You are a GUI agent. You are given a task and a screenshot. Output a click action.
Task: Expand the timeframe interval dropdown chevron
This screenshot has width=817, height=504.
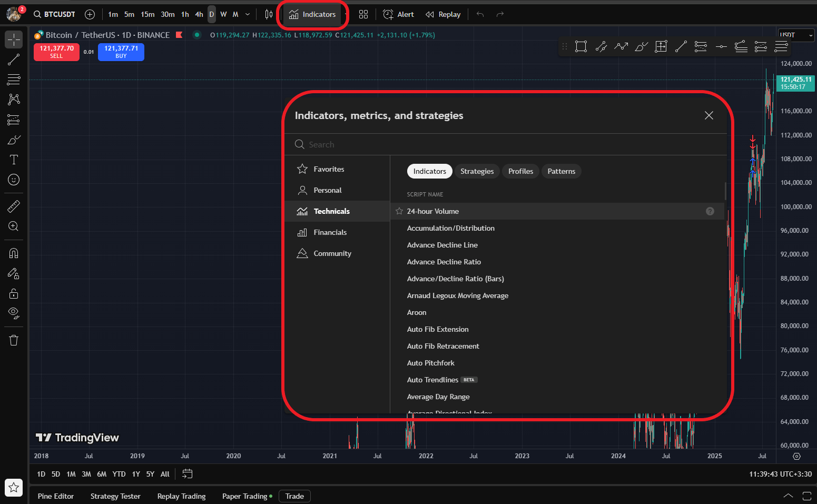tap(248, 14)
